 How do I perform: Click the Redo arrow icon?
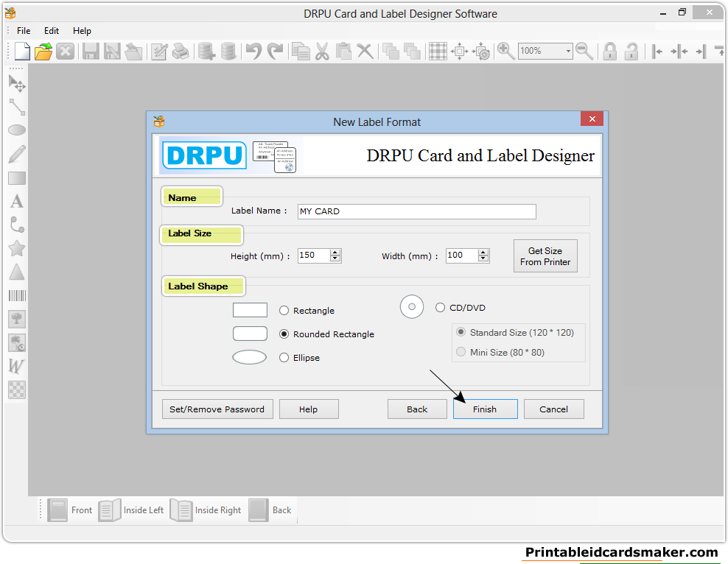pos(276,51)
